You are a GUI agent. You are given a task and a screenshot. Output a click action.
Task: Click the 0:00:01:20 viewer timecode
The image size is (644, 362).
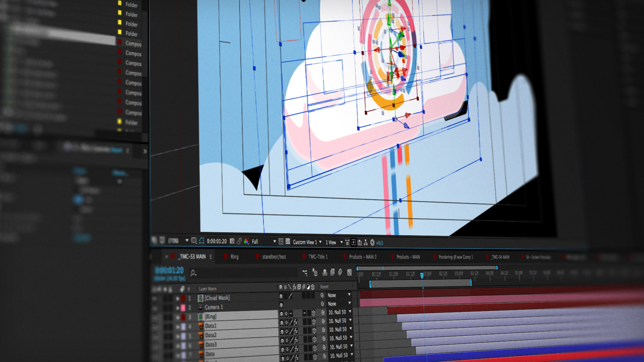pos(217,241)
